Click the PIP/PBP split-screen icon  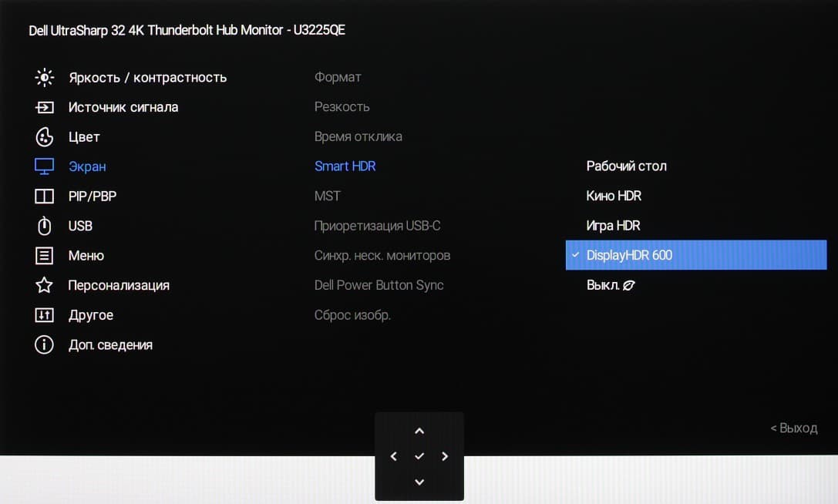pyautogui.click(x=45, y=197)
